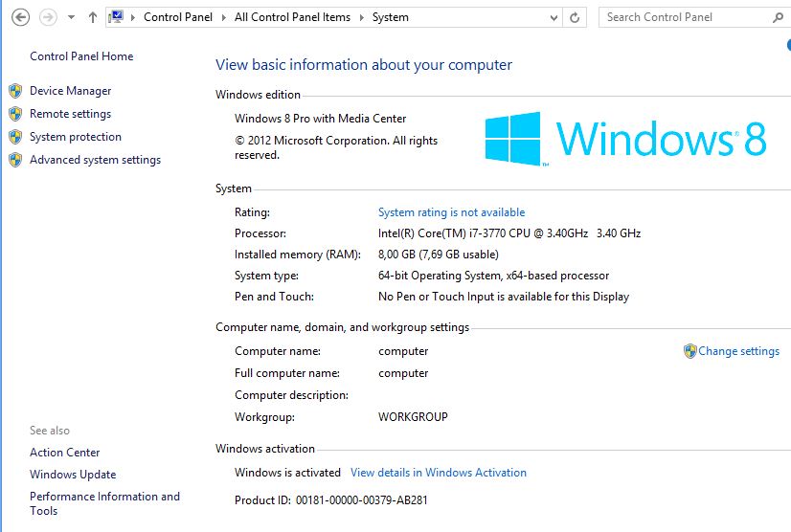This screenshot has width=791, height=532.
Task: Click View basic information about your computer heading
Action: (364, 64)
